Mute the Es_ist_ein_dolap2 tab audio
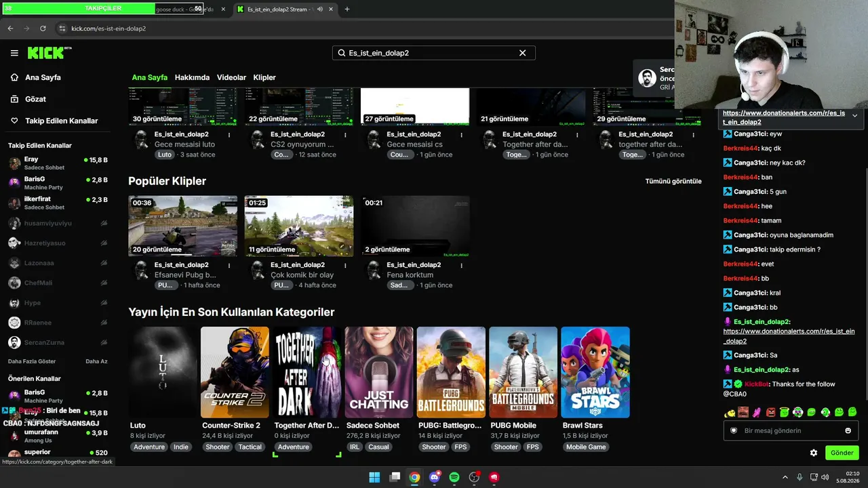868x488 pixels. pos(320,9)
